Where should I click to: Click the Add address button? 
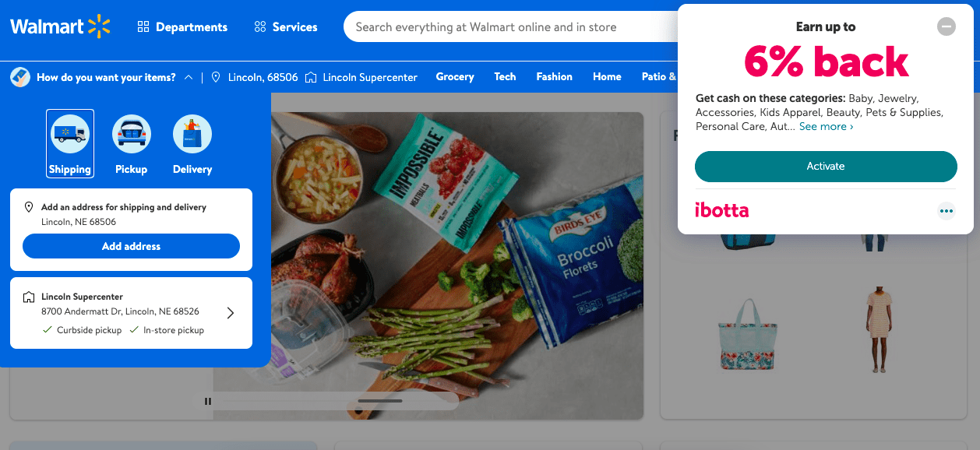coord(131,246)
